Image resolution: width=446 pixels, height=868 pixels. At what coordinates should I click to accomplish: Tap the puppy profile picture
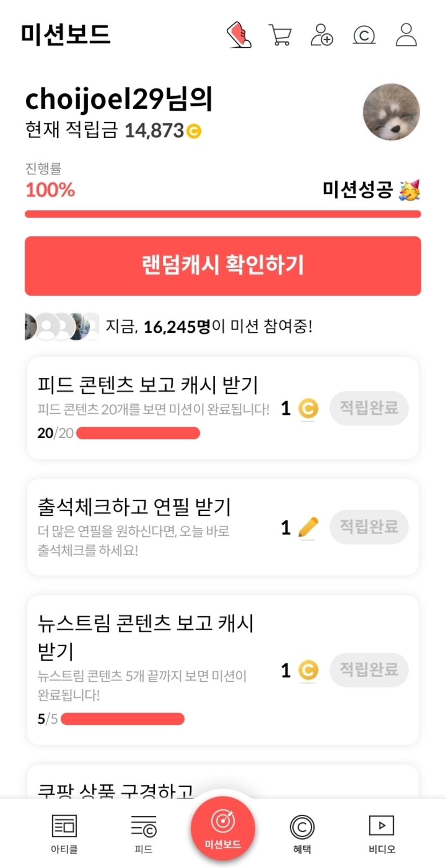point(391,112)
